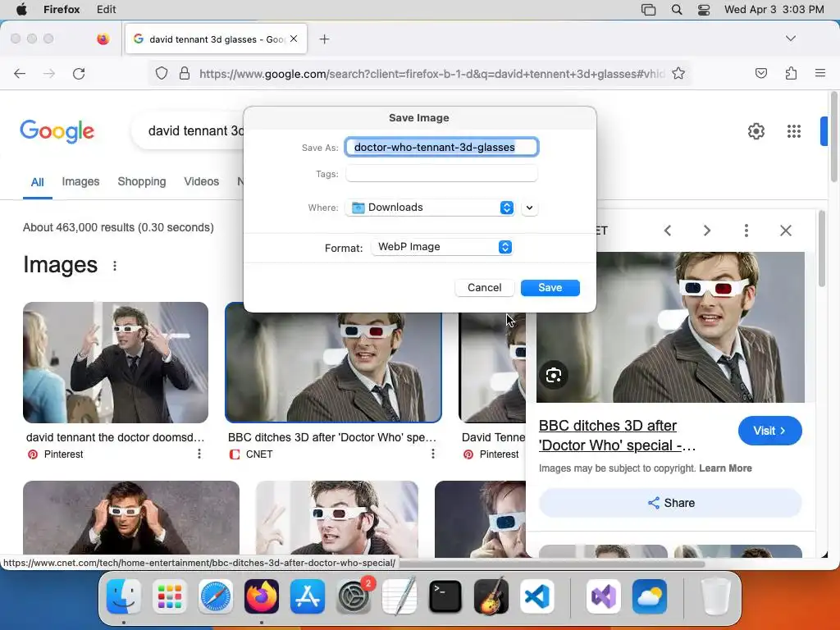Open the Pocket save icon
Image resolution: width=840 pixels, height=630 pixels.
760,73
